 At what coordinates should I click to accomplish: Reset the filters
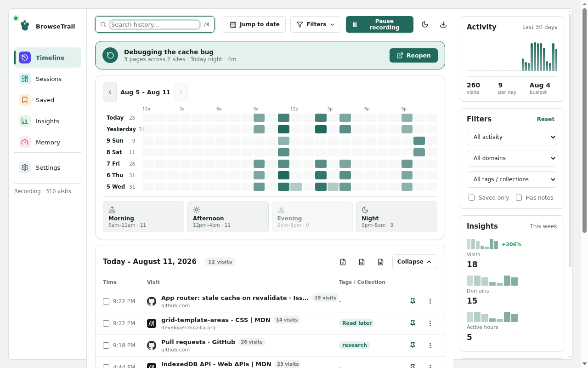coord(546,119)
